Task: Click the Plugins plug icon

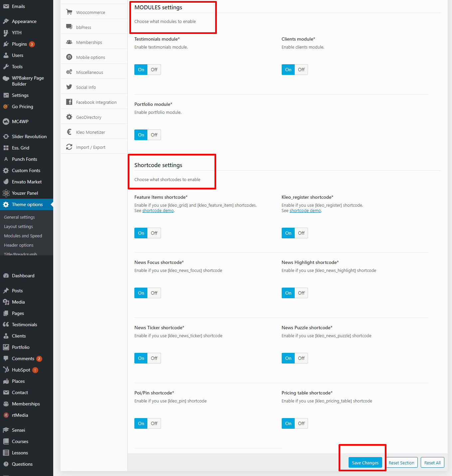Action: coord(6,44)
